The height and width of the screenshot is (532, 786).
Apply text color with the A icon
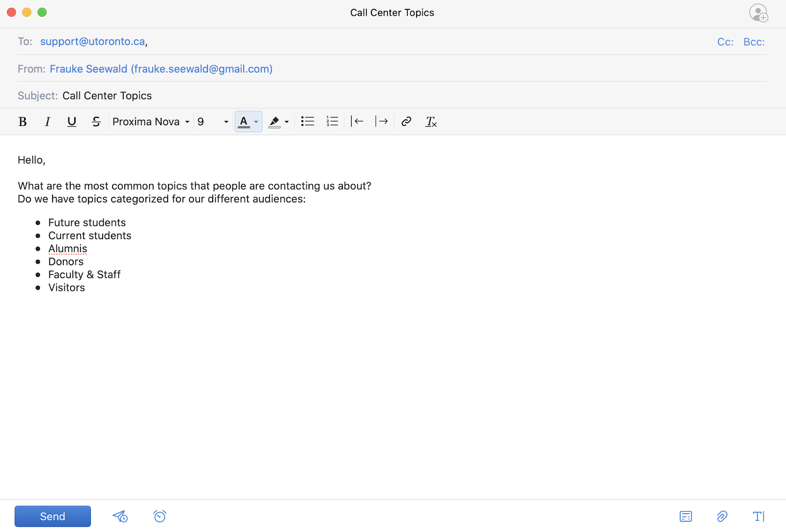point(244,122)
